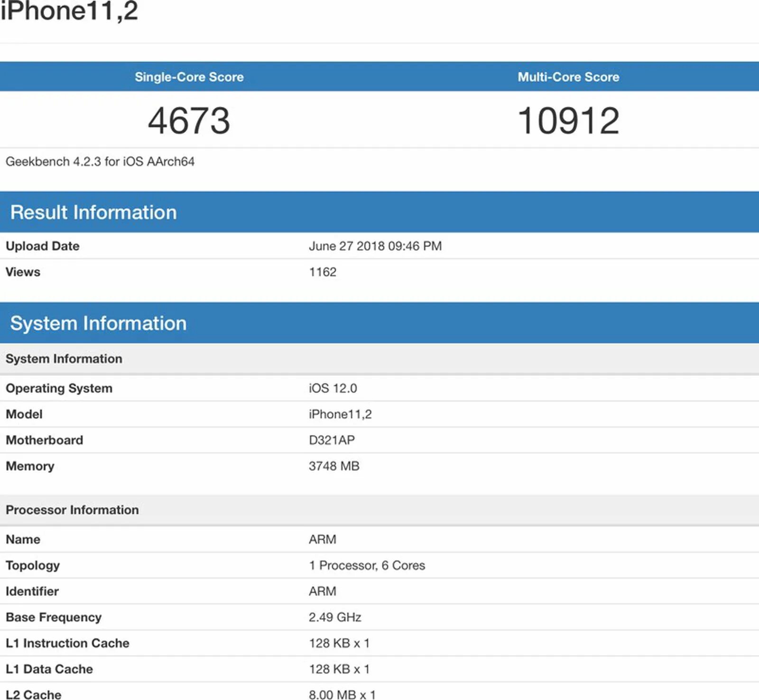Viewport: 759px width, 700px height.
Task: Click the Views count 1162
Action: pos(323,272)
